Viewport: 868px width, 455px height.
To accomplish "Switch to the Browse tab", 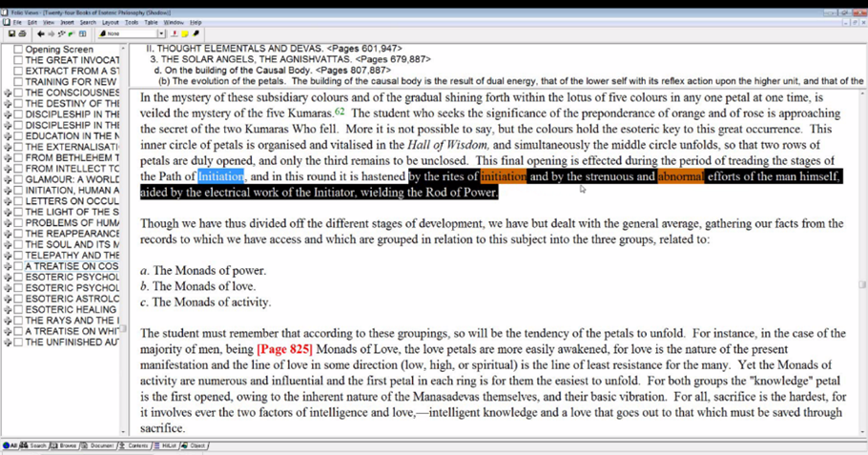I will tap(64, 445).
